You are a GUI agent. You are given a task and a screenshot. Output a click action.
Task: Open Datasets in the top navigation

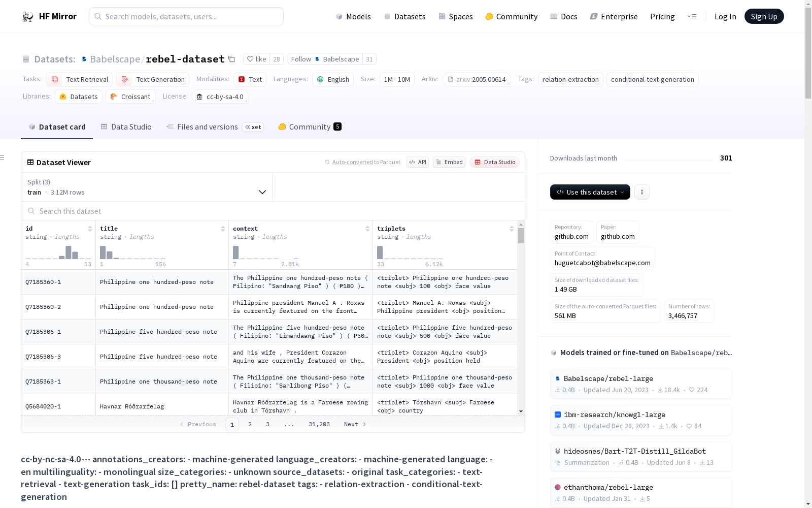404,17
